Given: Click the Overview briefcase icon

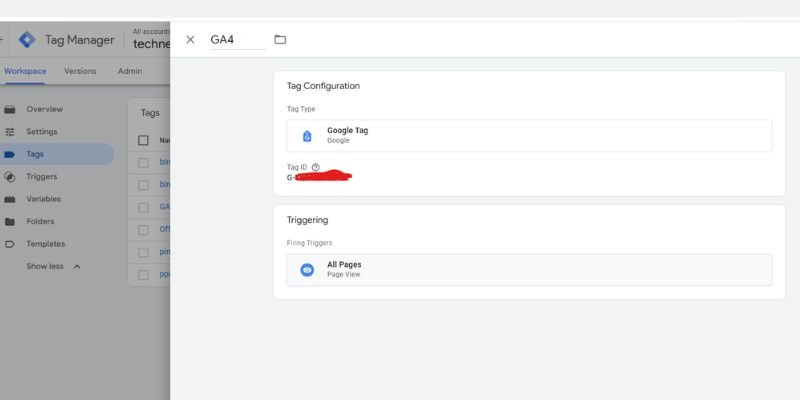Looking at the screenshot, I should point(10,109).
